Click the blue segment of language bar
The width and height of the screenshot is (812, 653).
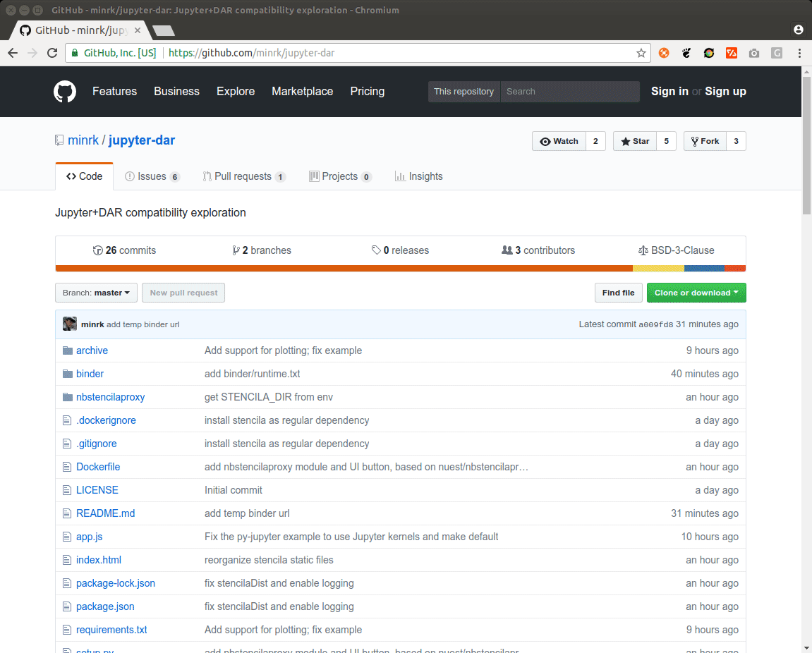[704, 268]
